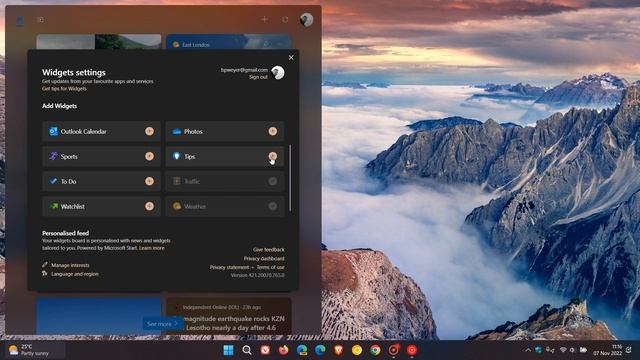Click the See more button

pyautogui.click(x=162, y=324)
